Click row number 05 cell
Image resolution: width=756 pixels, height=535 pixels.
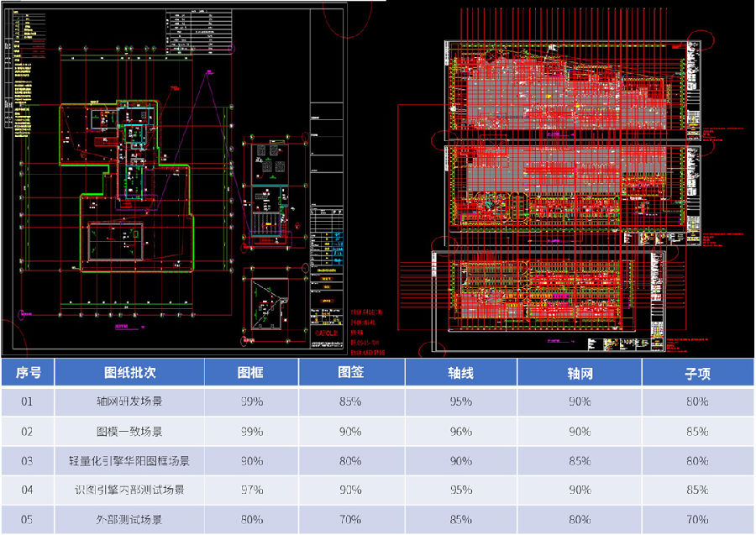click(28, 520)
